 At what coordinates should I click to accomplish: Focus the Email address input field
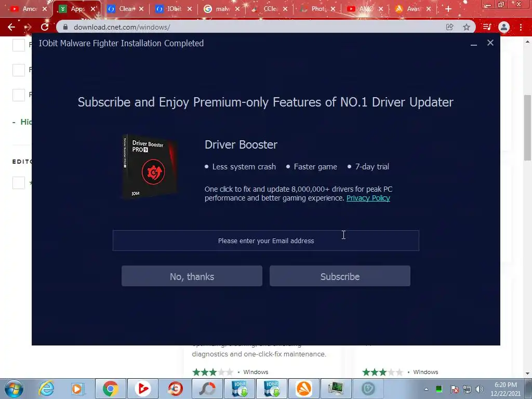(265, 241)
